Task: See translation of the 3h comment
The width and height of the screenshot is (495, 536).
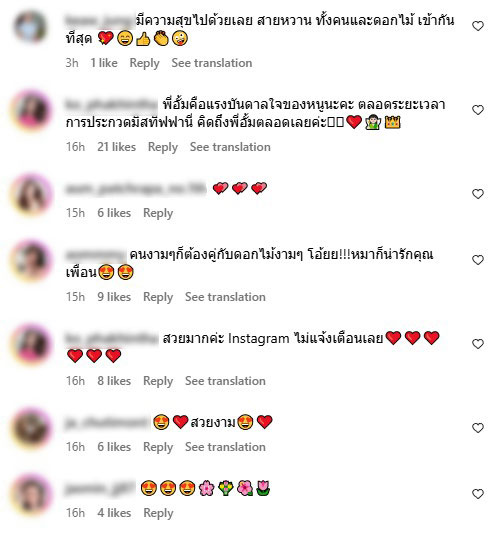Action: pos(212,63)
